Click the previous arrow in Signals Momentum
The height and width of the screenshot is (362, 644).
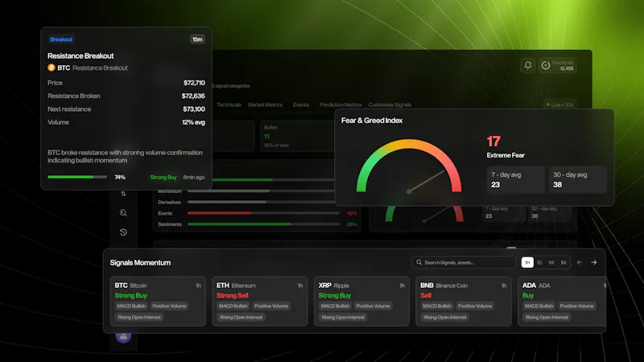[x=580, y=262]
